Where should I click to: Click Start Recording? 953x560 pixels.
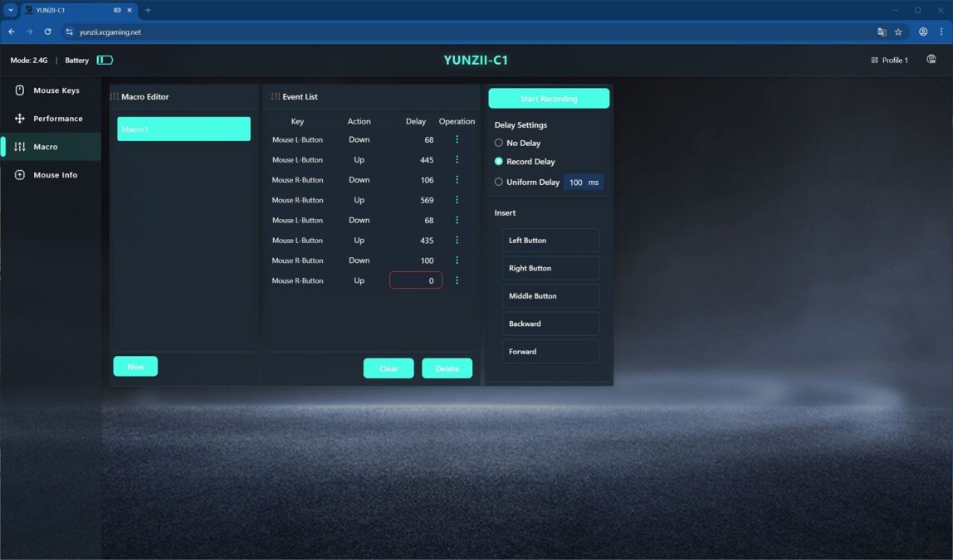coord(549,99)
